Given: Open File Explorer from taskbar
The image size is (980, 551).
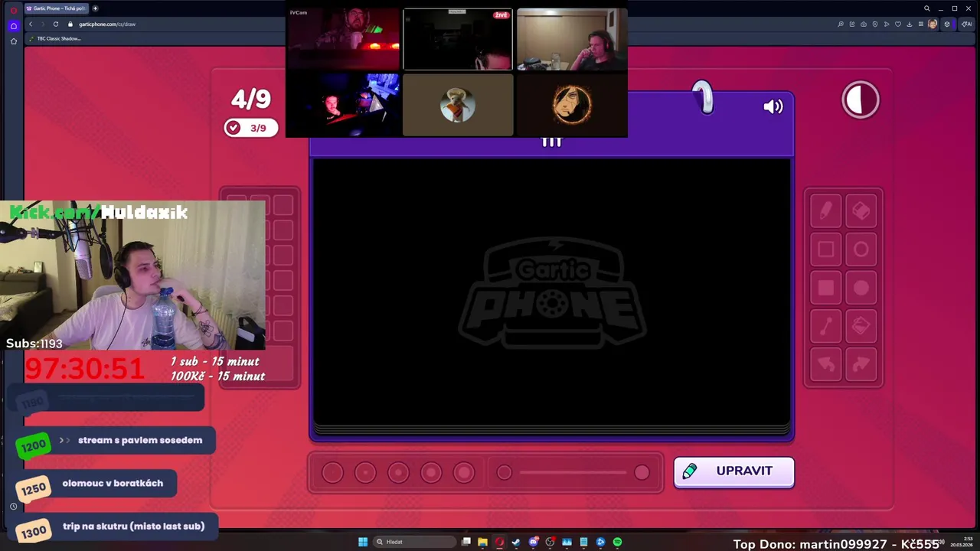Looking at the screenshot, I should [482, 542].
